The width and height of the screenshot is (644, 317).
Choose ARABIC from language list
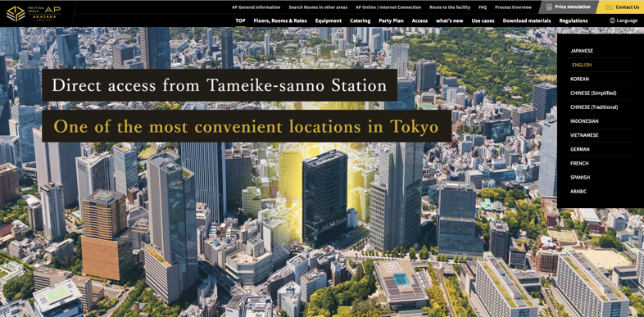coord(578,192)
